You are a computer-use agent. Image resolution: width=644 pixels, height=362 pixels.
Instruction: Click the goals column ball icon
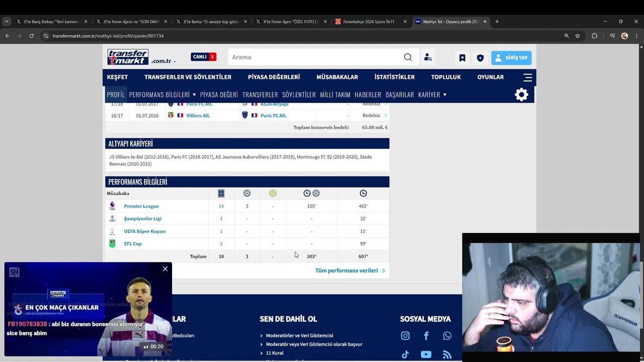247,193
